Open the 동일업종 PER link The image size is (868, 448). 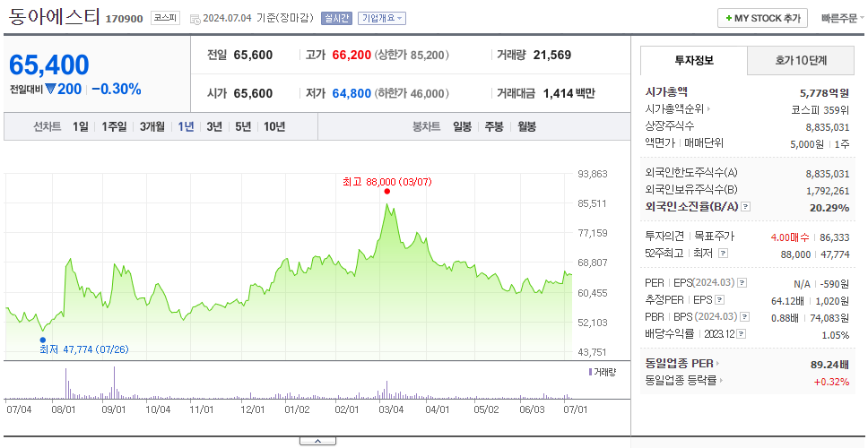[682, 364]
